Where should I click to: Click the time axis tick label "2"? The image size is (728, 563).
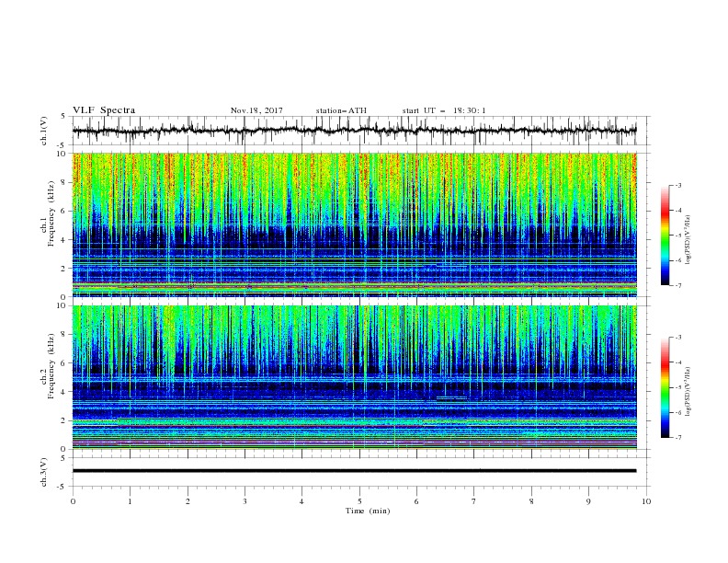point(188,501)
